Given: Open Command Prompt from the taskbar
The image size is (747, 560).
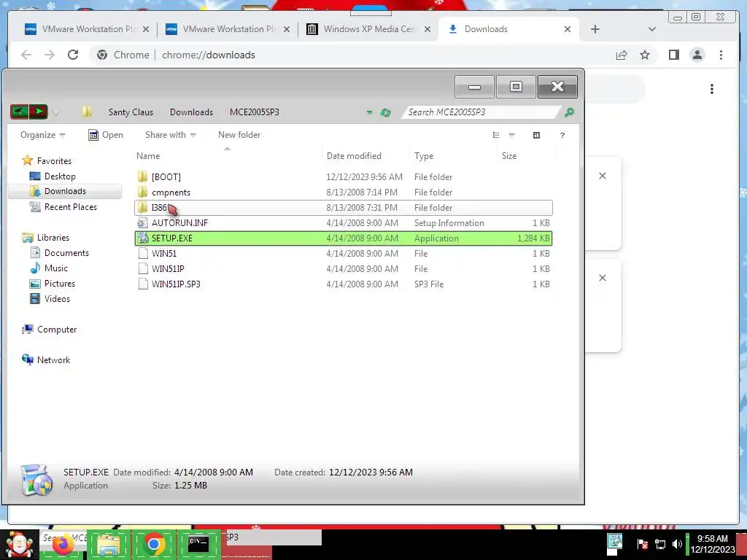Looking at the screenshot, I should click(x=198, y=544).
